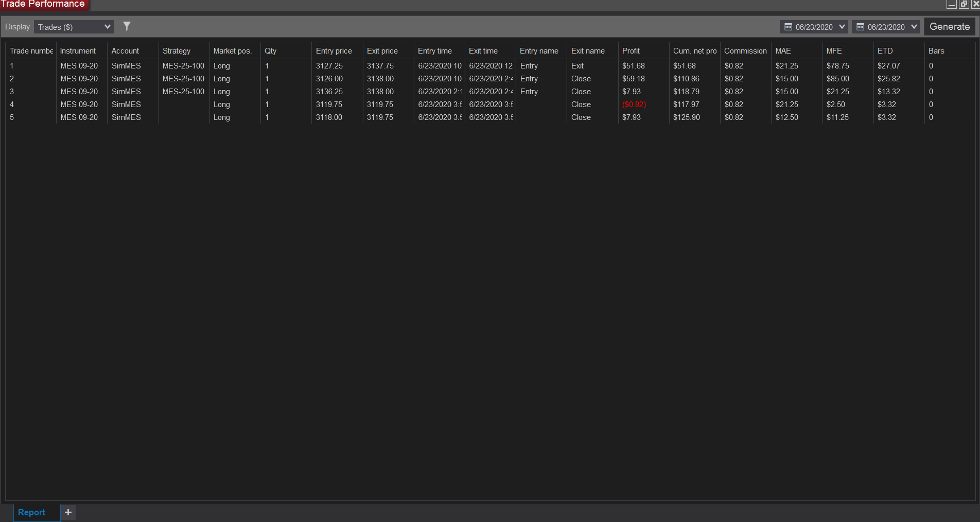Viewport: 980px width, 522px height.
Task: Click entry price 3118.00
Action: coord(329,117)
